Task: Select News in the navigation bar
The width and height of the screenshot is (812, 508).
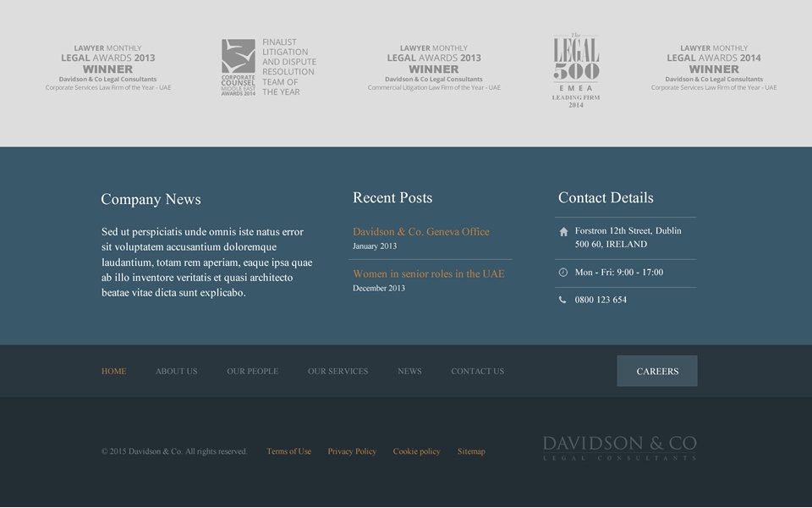Action: point(409,372)
